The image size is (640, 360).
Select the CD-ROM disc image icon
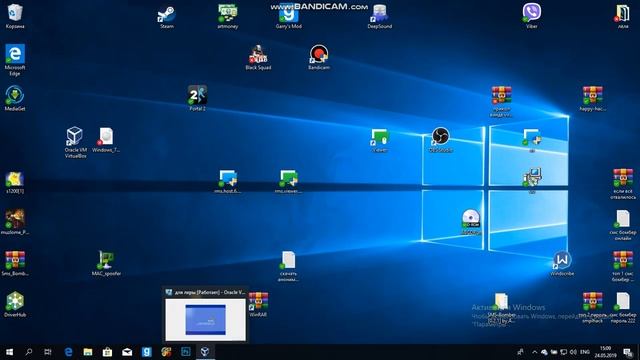[x=471, y=220]
